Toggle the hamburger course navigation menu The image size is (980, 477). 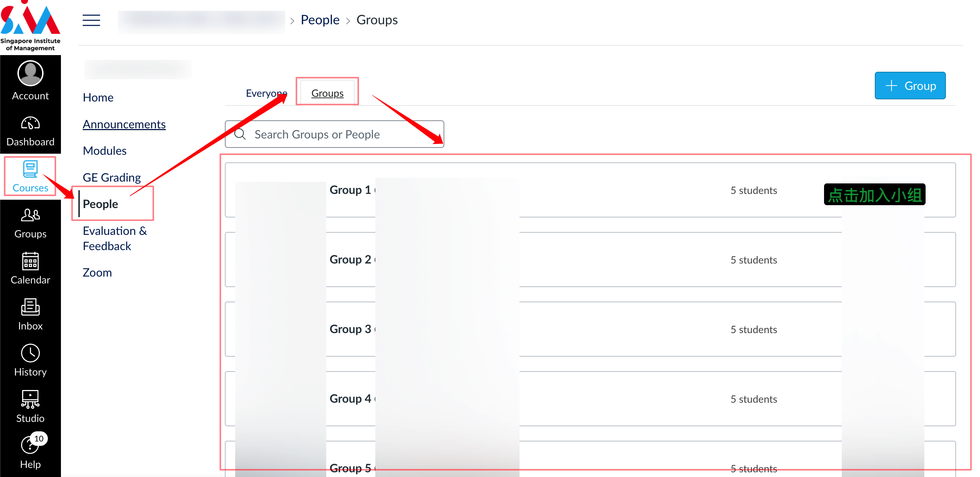91,20
